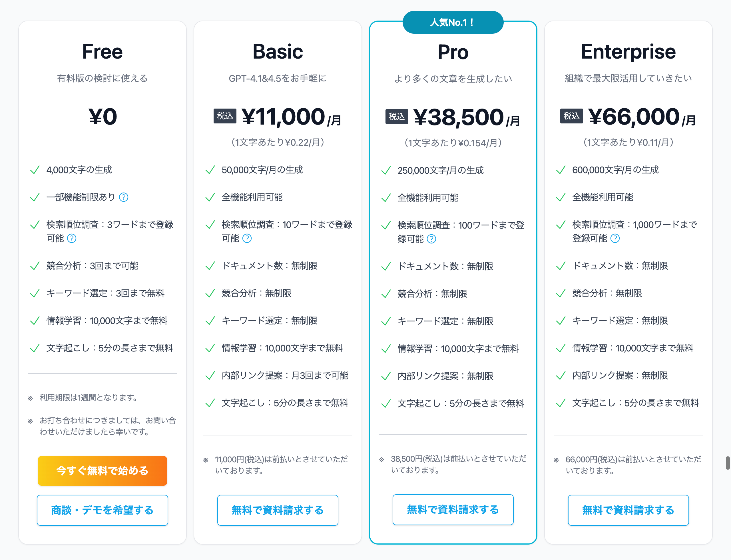Click the 税込 badge on Basic price
The height and width of the screenshot is (560, 731).
(225, 116)
